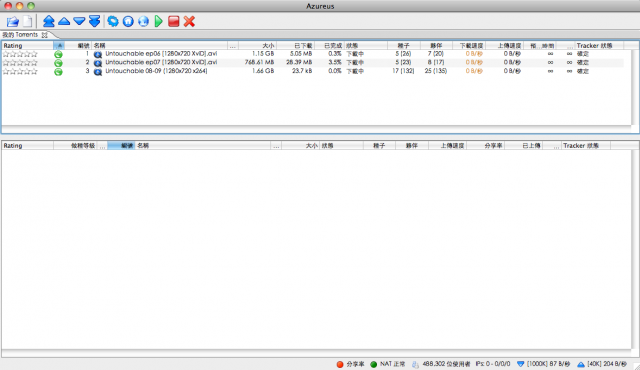The height and width of the screenshot is (370, 640).
Task: Start torrent with green play button
Action: click(159, 21)
